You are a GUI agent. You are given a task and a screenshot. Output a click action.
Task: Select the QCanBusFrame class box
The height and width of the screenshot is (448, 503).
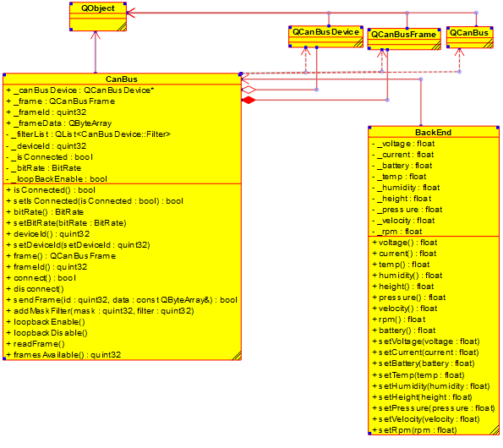tap(404, 39)
